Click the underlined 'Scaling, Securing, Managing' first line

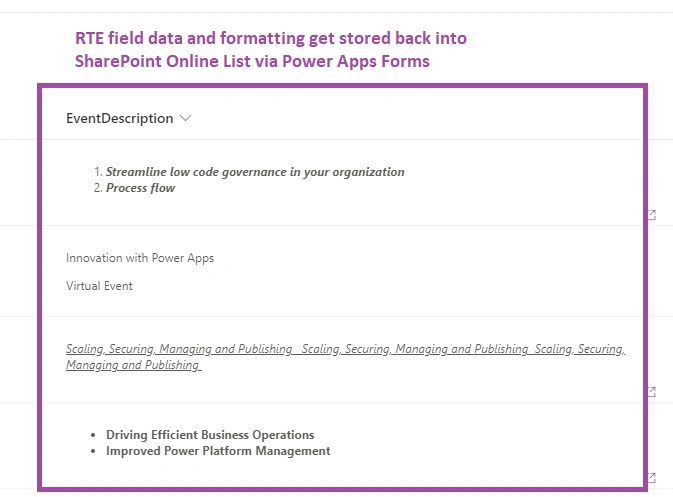(346, 349)
